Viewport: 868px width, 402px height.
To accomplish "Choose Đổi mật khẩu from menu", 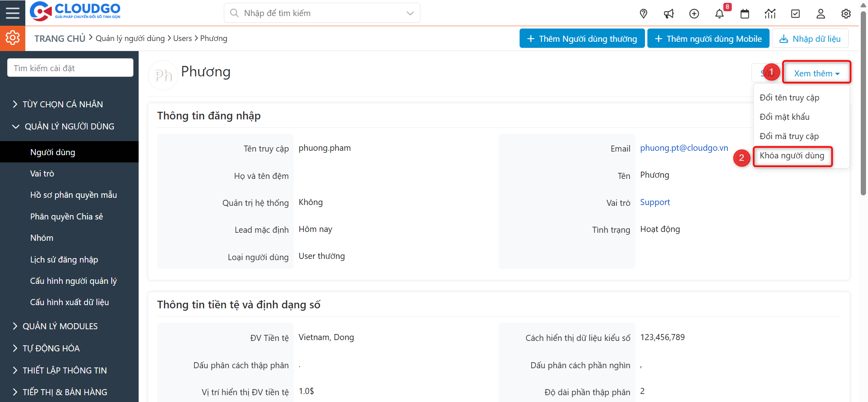I will pos(784,117).
